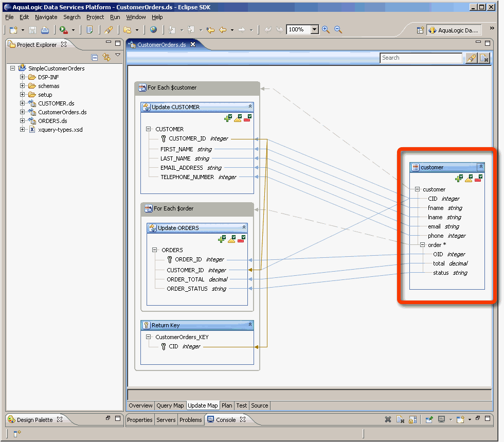Close the Design Palette view
Image resolution: width=504 pixels, height=442 pixels.
[x=60, y=419]
